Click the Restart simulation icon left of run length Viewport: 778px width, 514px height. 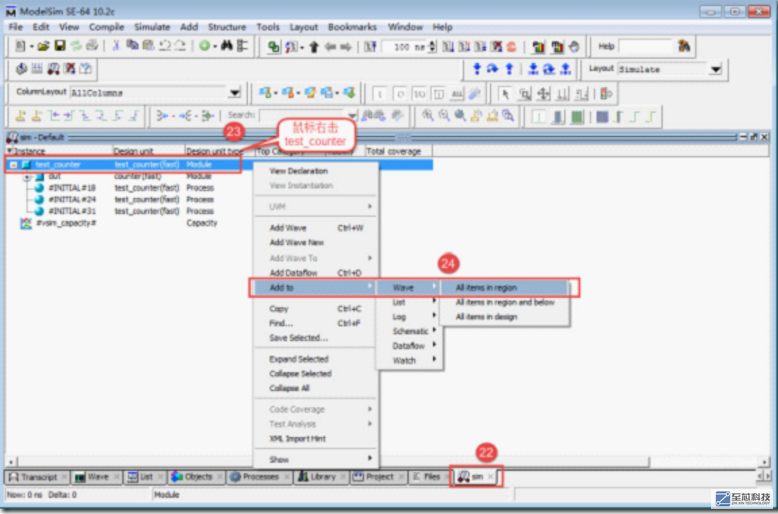pyautogui.click(x=370, y=47)
